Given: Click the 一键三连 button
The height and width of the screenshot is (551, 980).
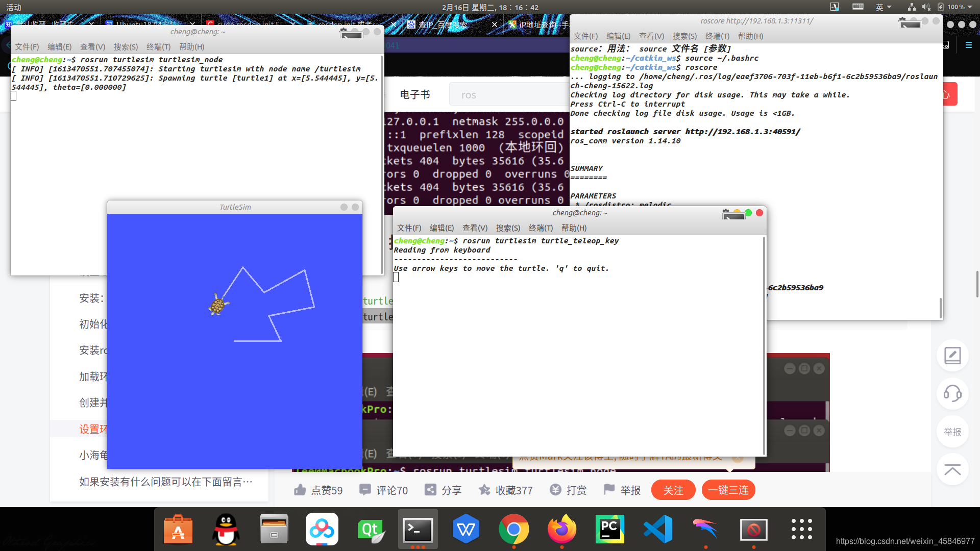Looking at the screenshot, I should point(728,490).
